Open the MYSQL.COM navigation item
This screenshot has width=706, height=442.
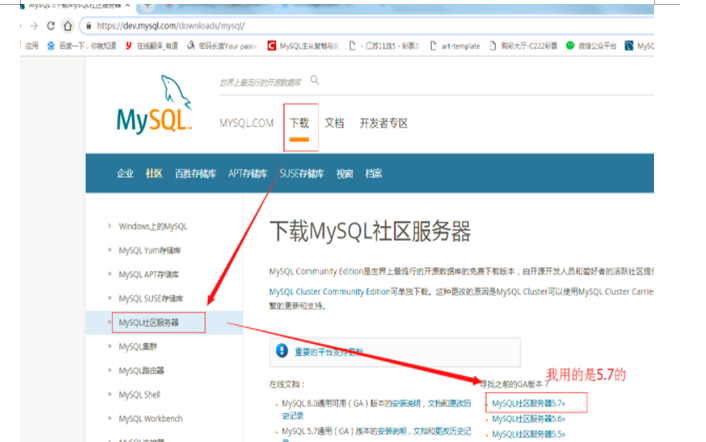pos(246,123)
